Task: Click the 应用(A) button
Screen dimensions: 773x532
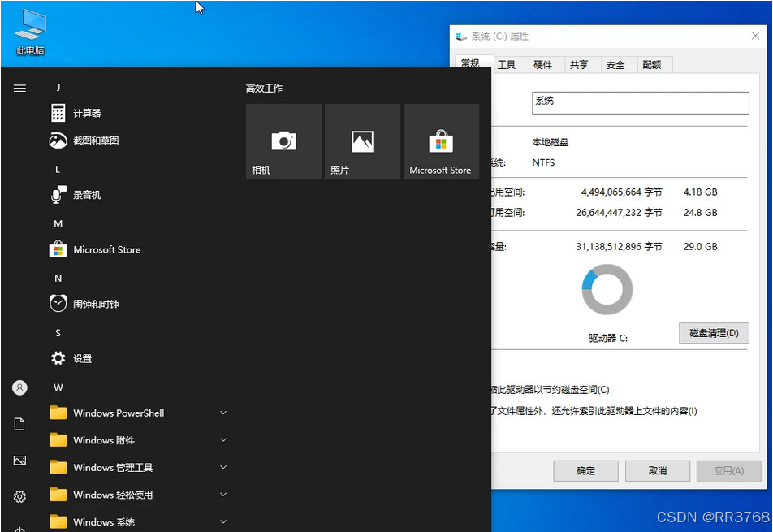Action: [728, 471]
